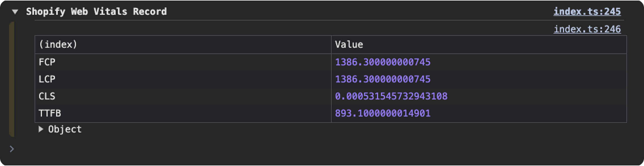Select the FCP index cell
This screenshot has width=644, height=166.
[x=47, y=62]
